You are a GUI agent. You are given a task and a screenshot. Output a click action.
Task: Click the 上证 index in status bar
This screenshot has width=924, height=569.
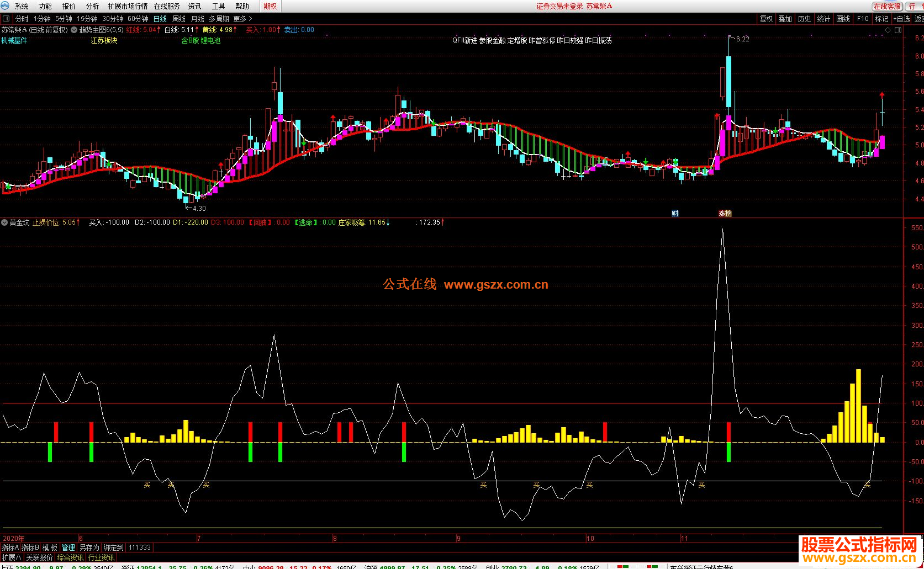click(6, 567)
